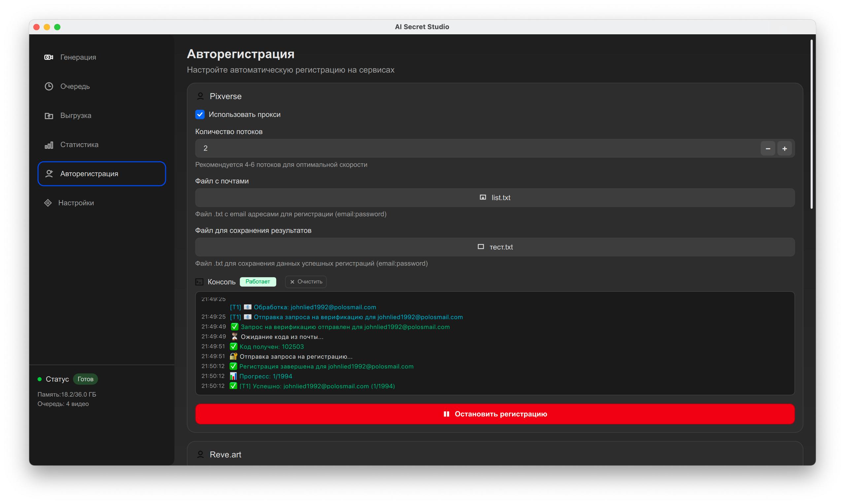This screenshot has height=504, width=845.
Task: Click the Pixverse user icon
Action: tap(200, 96)
